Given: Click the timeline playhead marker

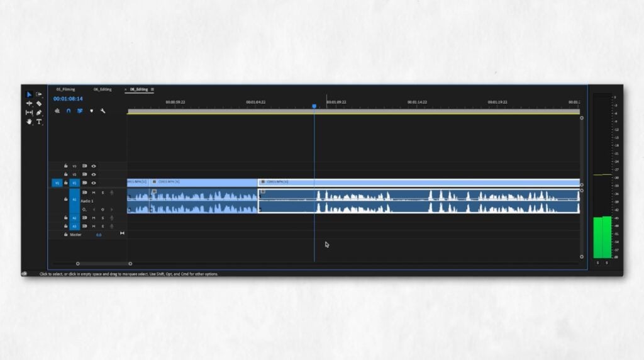Looking at the screenshot, I should 314,106.
